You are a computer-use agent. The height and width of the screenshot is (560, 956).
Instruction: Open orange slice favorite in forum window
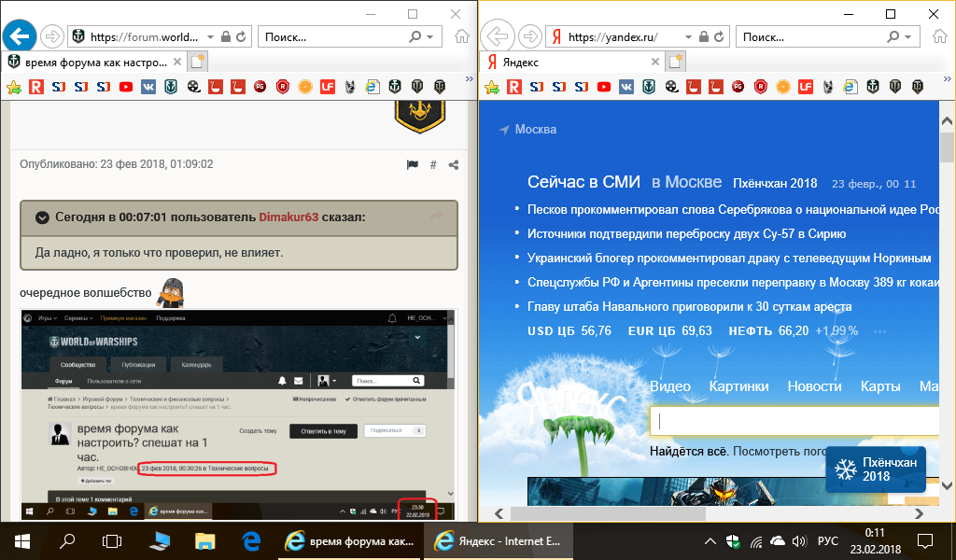(x=305, y=87)
